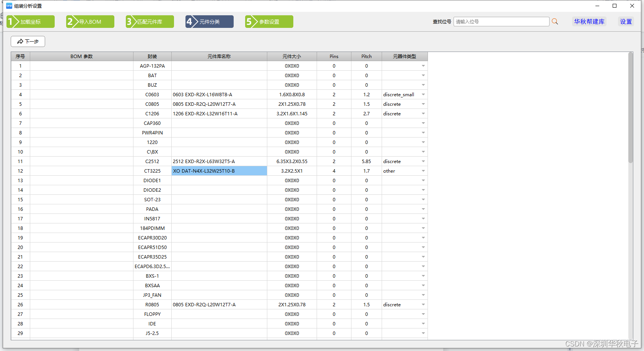Image resolution: width=644 pixels, height=351 pixels.
Task: Click the CT3225 package cell
Action: [x=152, y=171]
